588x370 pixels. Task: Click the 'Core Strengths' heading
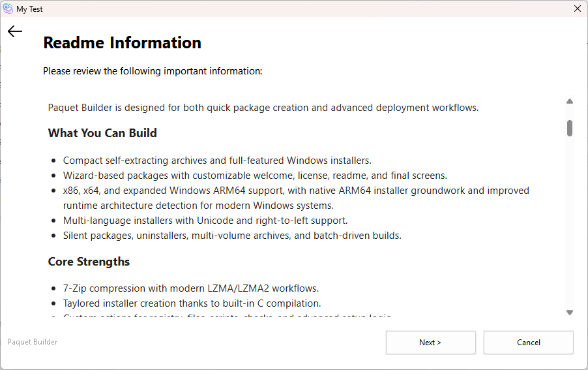(x=89, y=262)
